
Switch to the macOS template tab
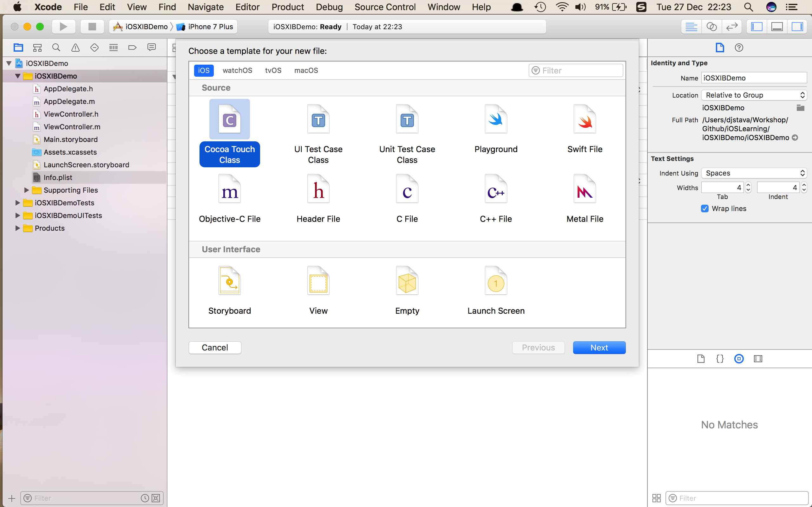click(306, 70)
